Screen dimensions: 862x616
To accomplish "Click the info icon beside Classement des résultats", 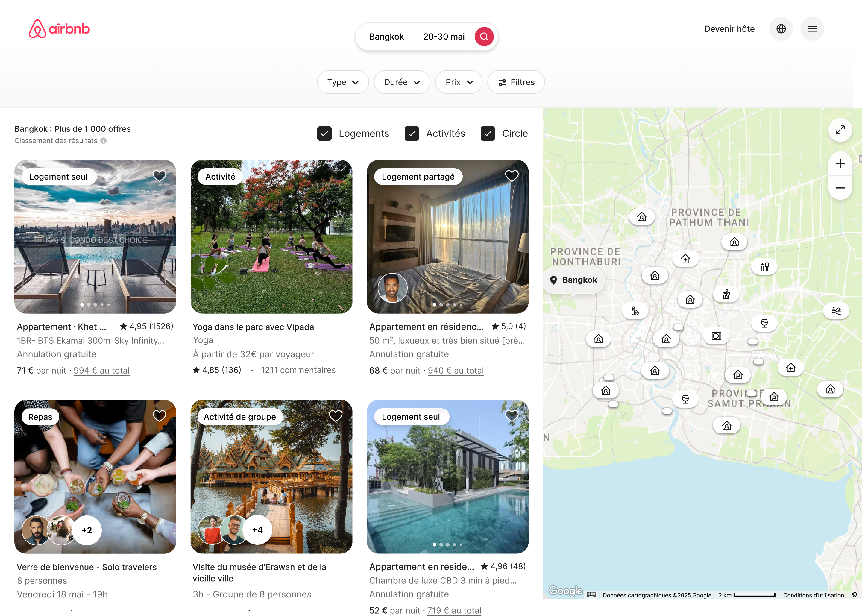I will (103, 141).
